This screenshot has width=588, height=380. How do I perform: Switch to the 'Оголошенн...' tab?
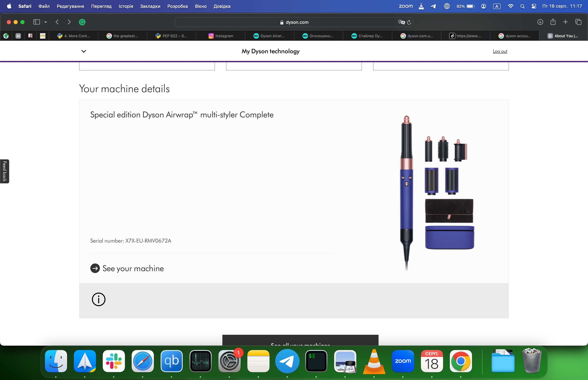coord(318,36)
